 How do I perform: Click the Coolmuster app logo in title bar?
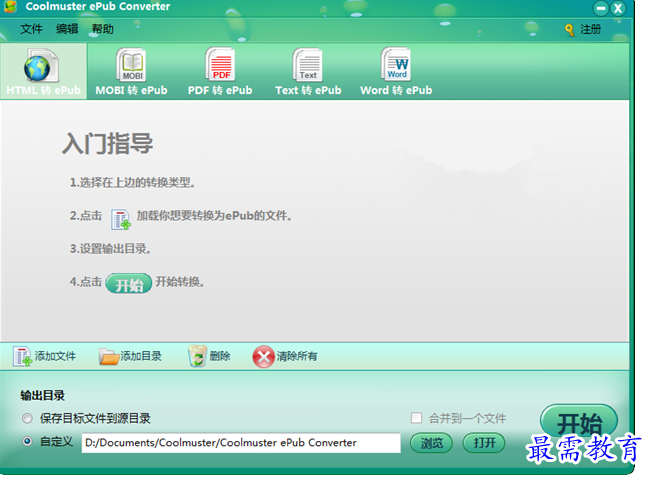click(10, 6)
